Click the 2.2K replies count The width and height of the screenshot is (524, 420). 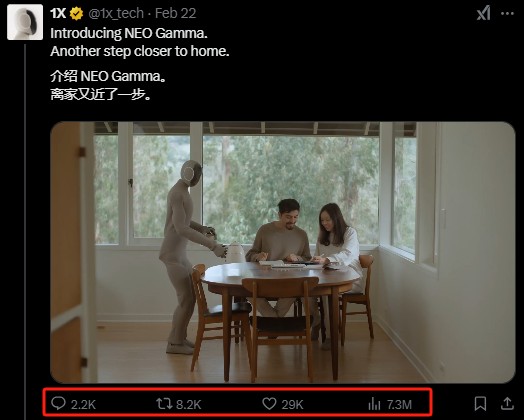coord(83,405)
